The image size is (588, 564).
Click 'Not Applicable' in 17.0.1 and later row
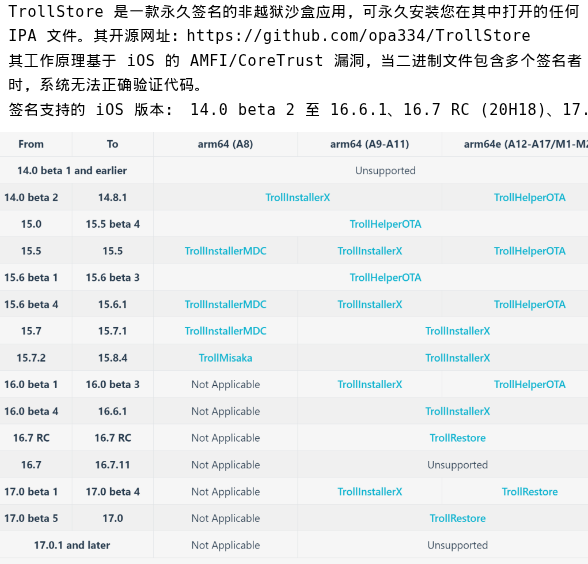[225, 545]
